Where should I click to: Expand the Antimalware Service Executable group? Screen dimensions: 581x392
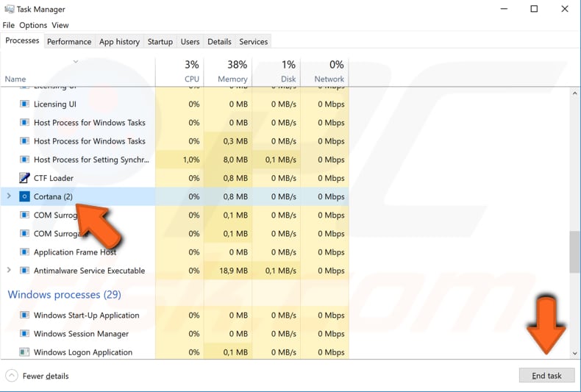coord(9,270)
